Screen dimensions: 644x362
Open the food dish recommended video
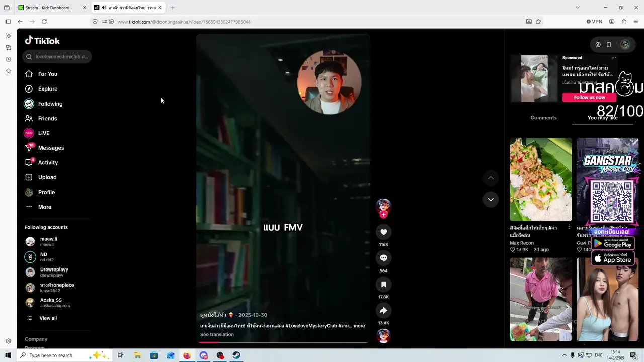[x=541, y=179]
